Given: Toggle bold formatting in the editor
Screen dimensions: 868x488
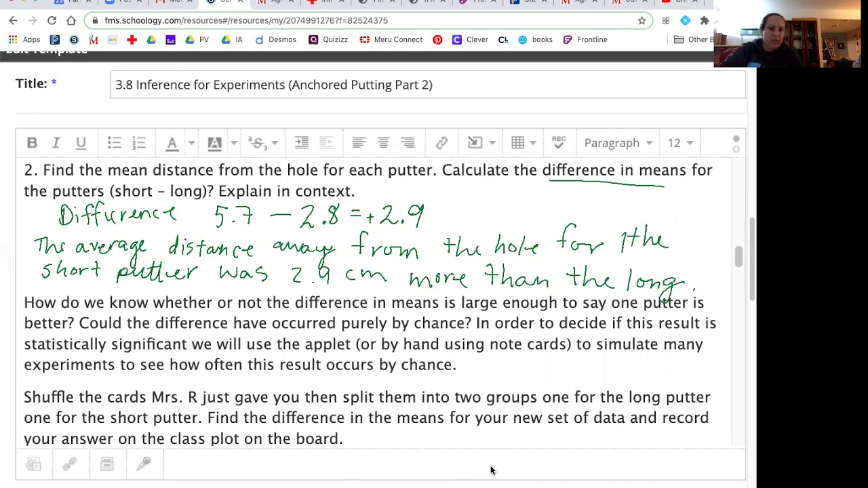Looking at the screenshot, I should pyautogui.click(x=32, y=143).
